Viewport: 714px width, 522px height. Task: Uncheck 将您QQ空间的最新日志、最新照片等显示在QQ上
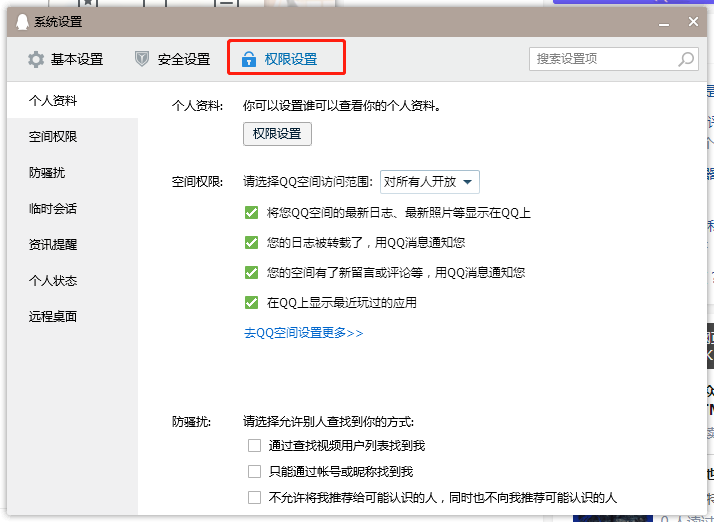[251, 213]
